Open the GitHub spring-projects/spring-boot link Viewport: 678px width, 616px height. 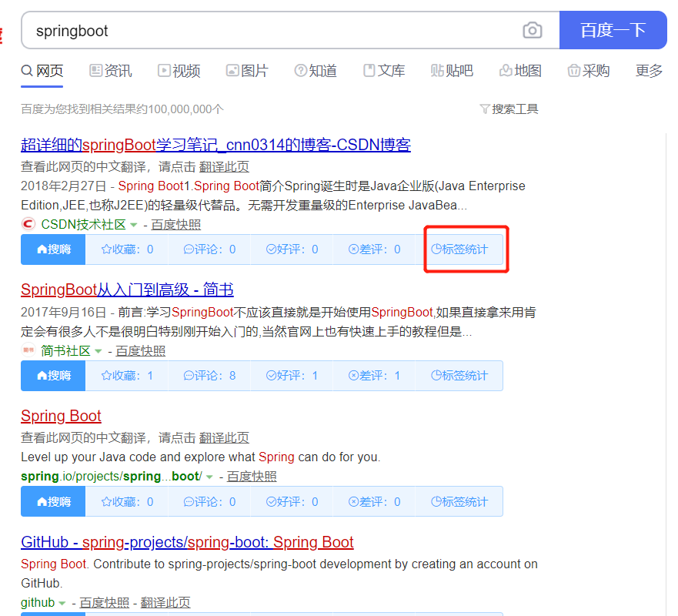187,542
